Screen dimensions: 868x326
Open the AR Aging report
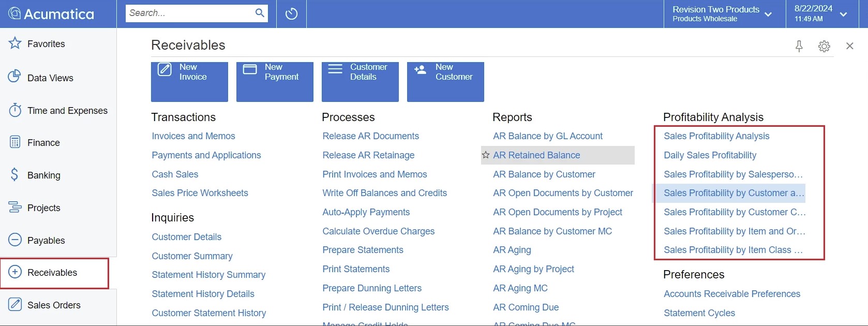coord(512,250)
